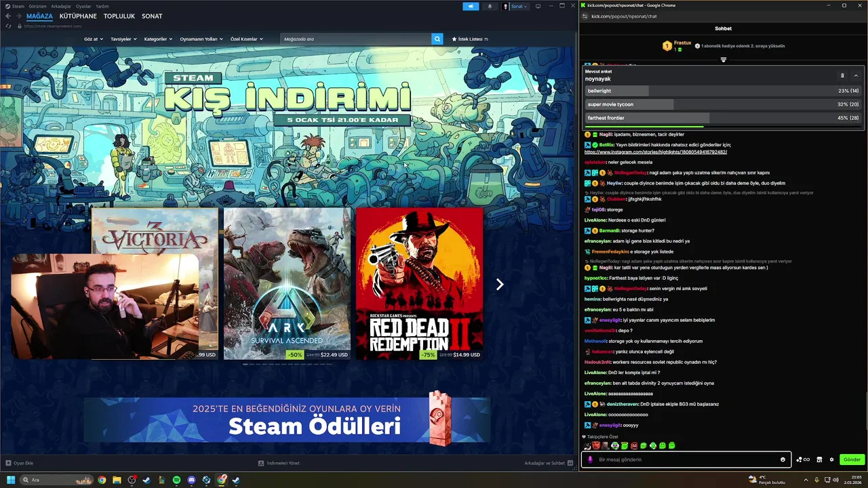The width and height of the screenshot is (868, 488).
Task: Collapse the Mevcut anket poll
Action: (x=856, y=75)
